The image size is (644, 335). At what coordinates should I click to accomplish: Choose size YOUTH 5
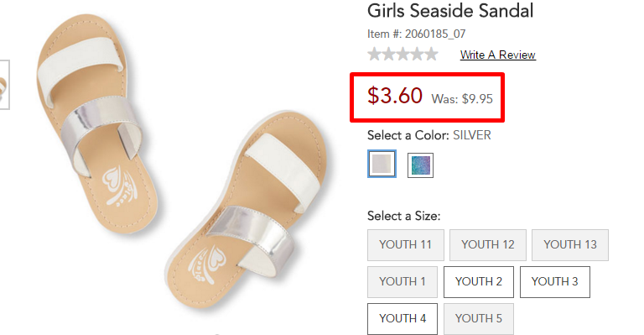pos(479,319)
